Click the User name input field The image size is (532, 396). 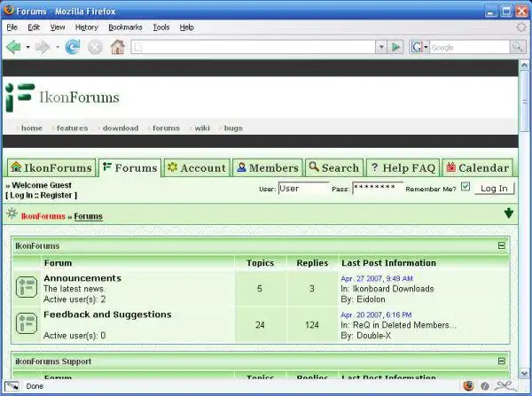(303, 189)
